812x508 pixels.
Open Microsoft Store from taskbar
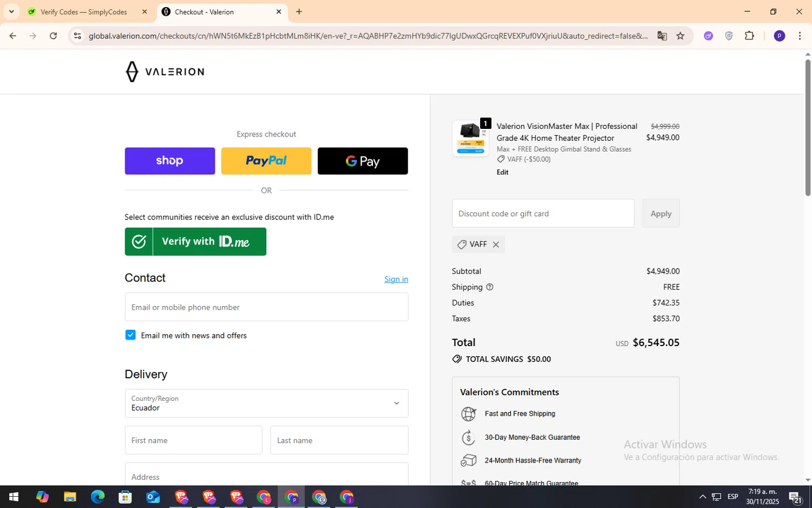click(x=125, y=497)
